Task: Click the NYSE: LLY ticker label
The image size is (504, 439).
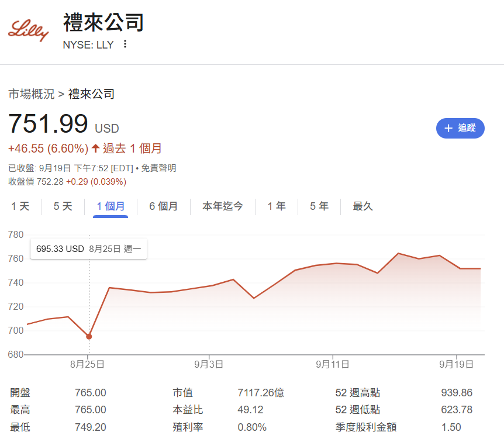Action: 88,44
